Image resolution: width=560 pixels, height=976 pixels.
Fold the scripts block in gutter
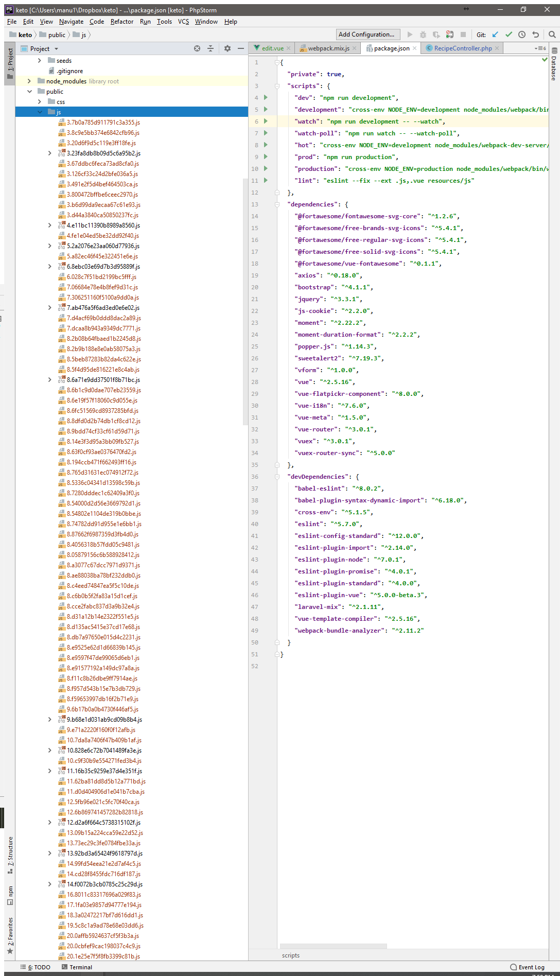[x=277, y=86]
